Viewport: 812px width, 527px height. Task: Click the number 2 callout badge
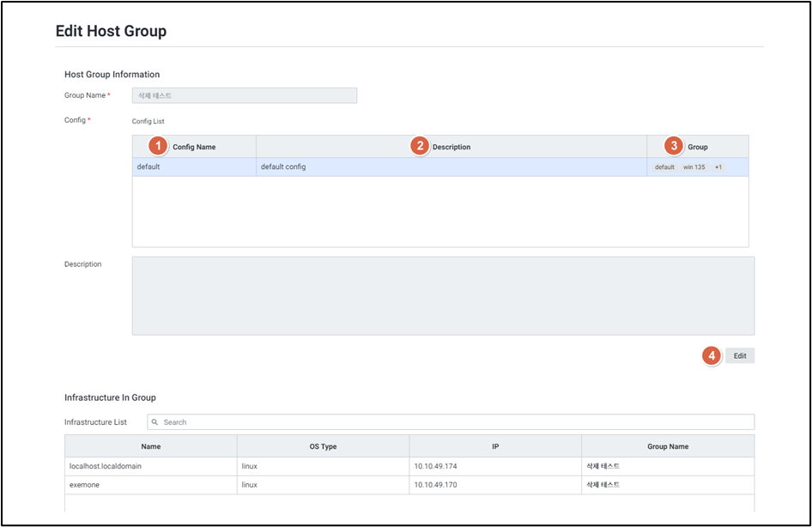pos(419,146)
